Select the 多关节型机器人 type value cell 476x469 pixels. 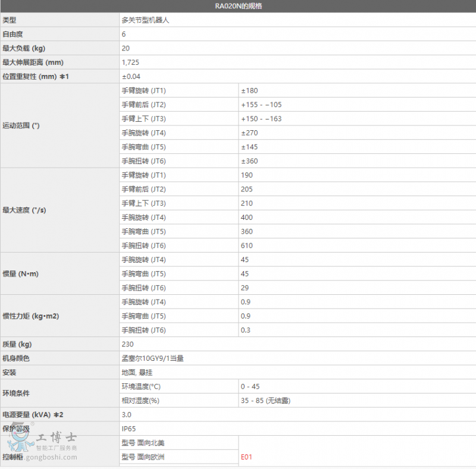[x=148, y=20]
